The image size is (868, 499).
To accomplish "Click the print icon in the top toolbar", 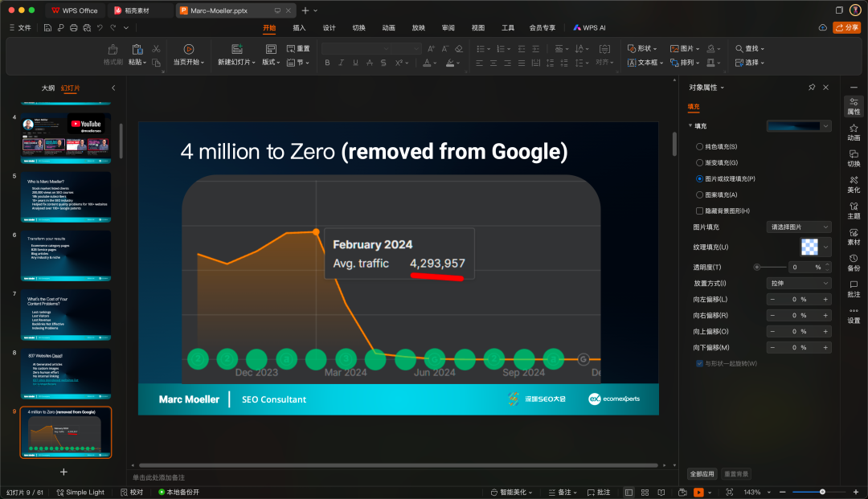I will (74, 27).
